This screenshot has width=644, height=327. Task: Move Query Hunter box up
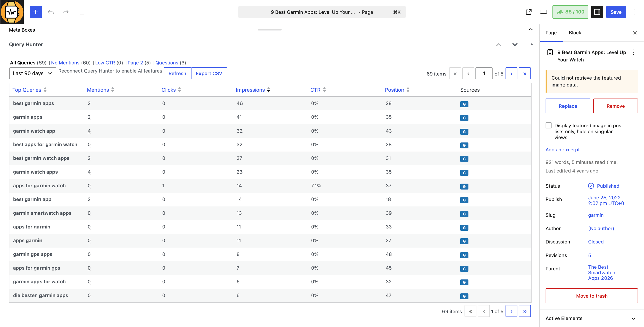pos(498,45)
